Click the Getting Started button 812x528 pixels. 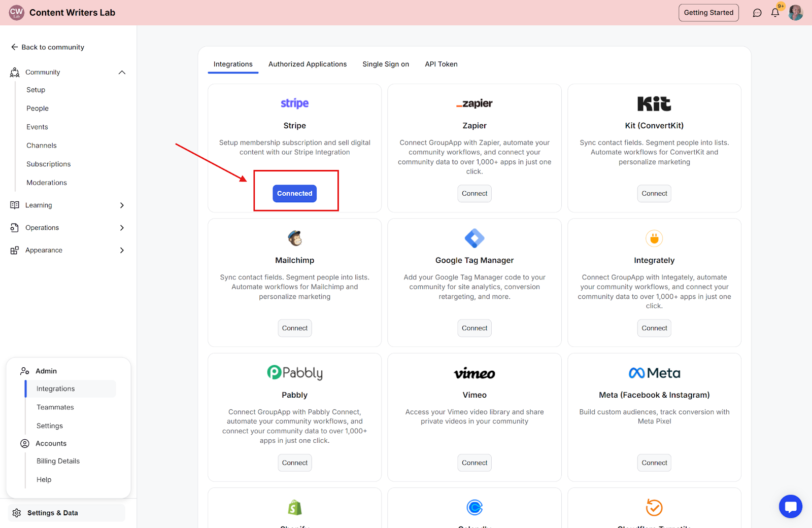coord(708,13)
